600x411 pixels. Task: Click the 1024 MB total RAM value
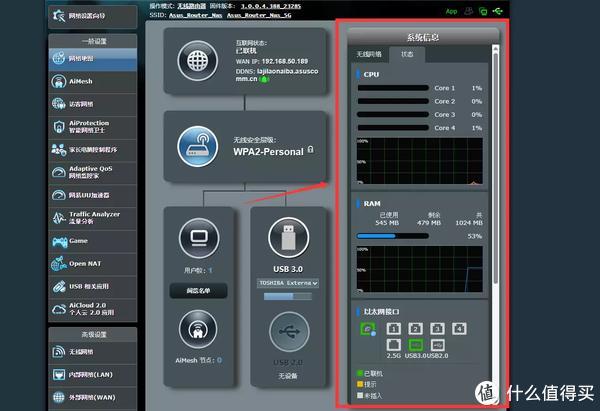point(469,223)
